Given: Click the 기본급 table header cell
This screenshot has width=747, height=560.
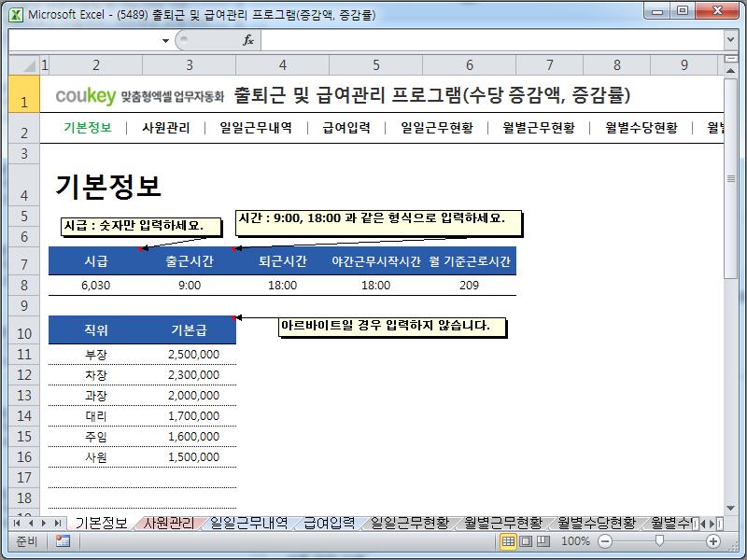Looking at the screenshot, I should point(190,330).
